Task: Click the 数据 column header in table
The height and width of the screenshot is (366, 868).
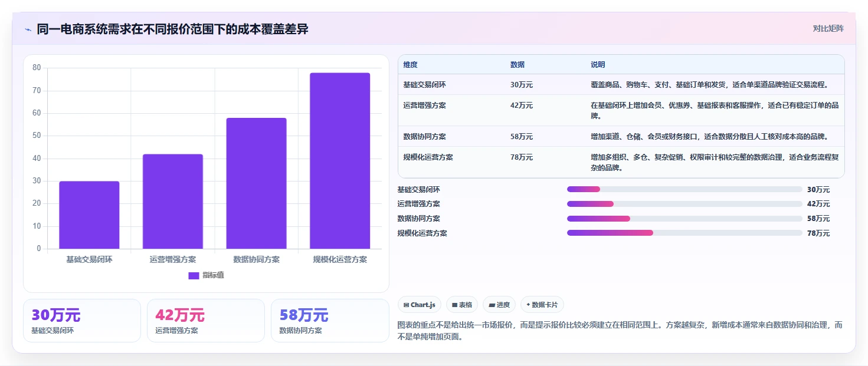Action: (517, 65)
